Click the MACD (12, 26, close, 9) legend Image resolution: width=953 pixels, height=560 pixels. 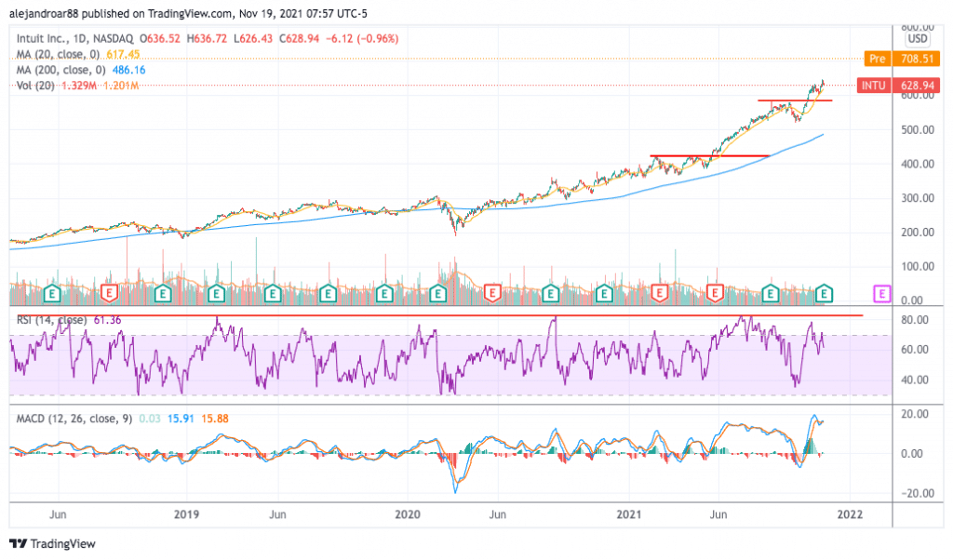pos(74,419)
